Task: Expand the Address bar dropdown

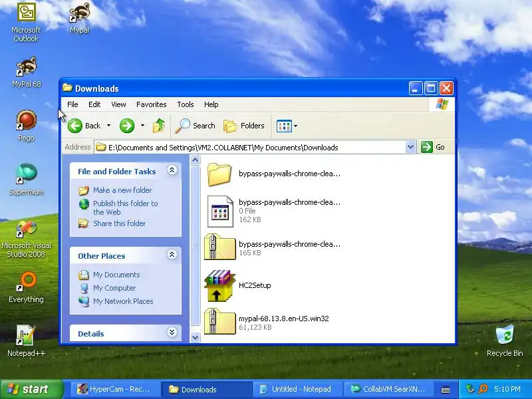Action: pos(410,147)
